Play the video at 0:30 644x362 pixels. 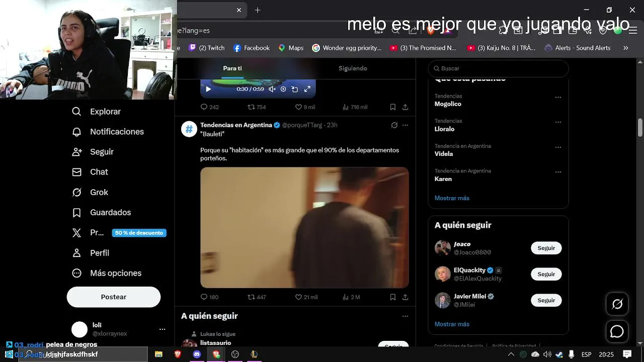click(208, 89)
